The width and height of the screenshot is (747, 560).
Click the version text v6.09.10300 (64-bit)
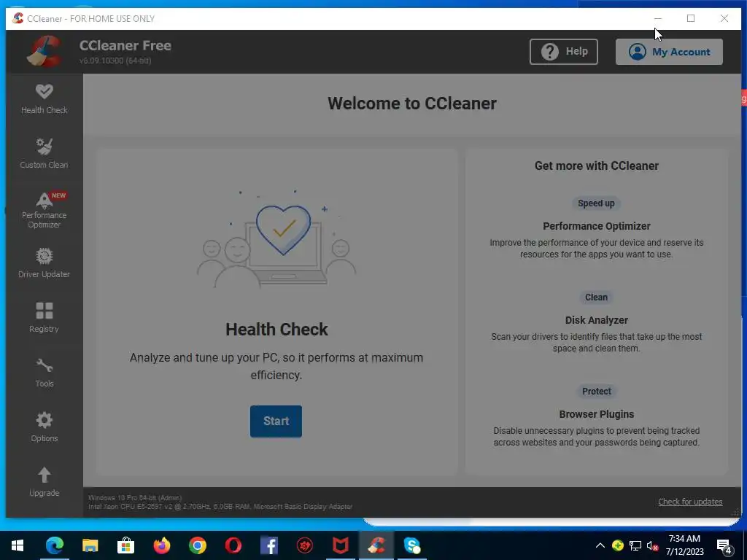tap(115, 61)
